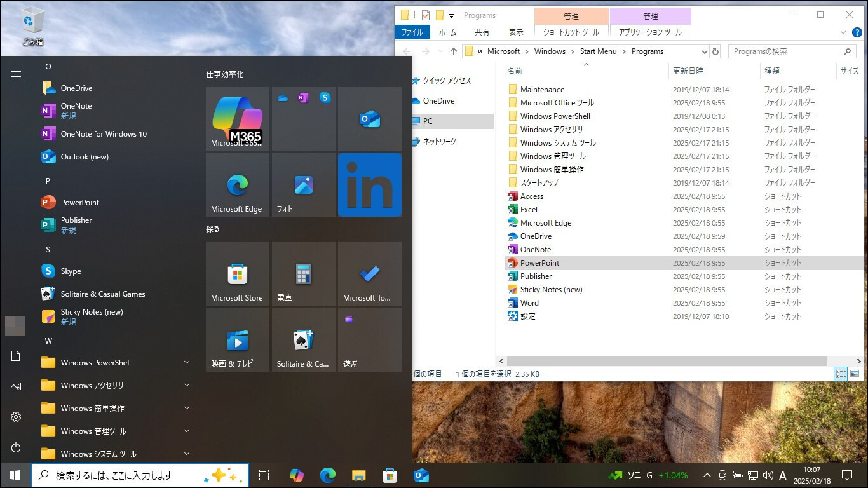Image resolution: width=868 pixels, height=488 pixels.
Task: Select the Windows PowerShell folder in Explorer
Action: pos(555,116)
